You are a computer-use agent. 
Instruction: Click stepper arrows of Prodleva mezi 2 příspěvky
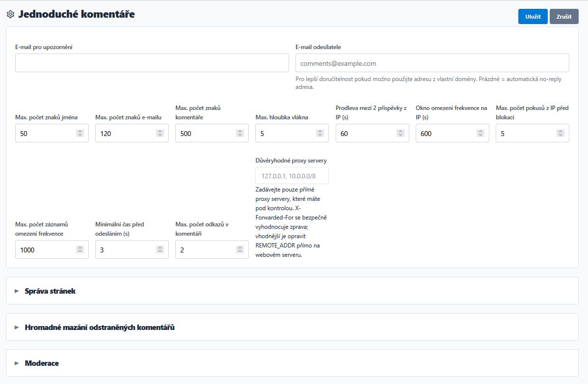pos(401,133)
